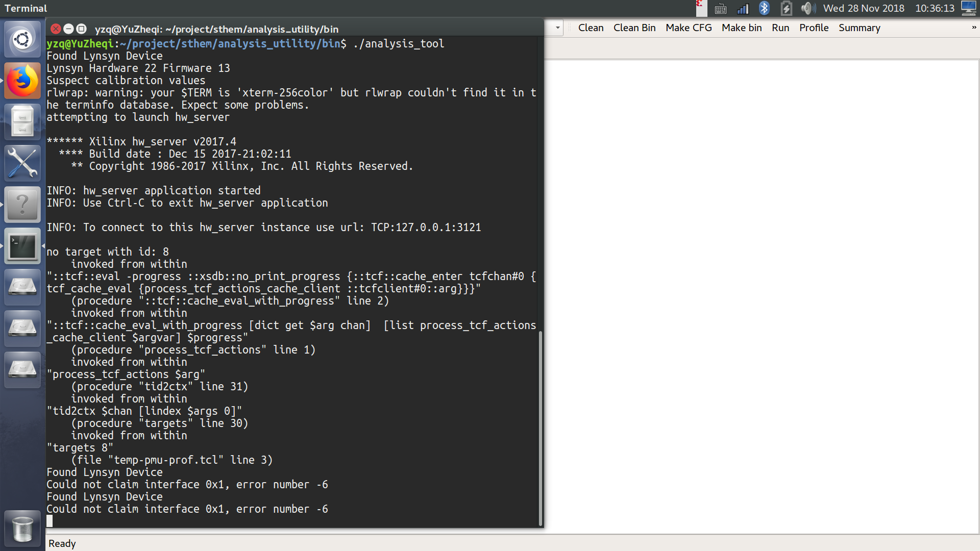Click the Clean Bin toolbar button
980x551 pixels.
634,28
